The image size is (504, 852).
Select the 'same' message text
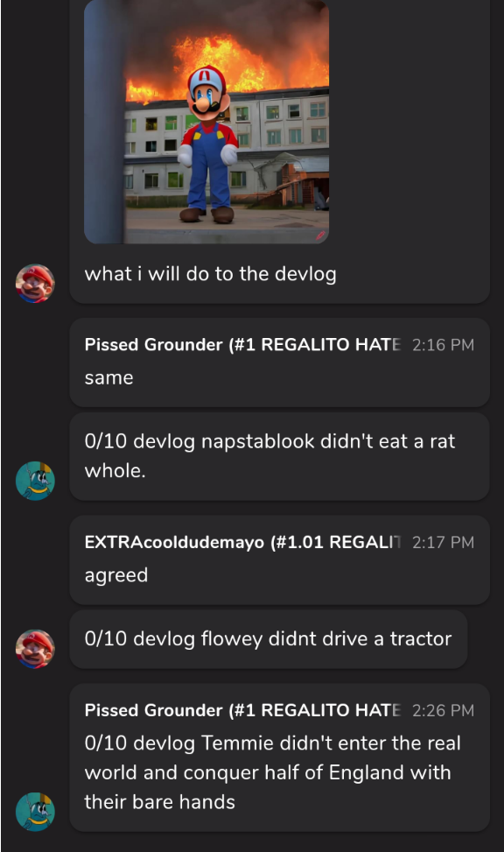(108, 377)
